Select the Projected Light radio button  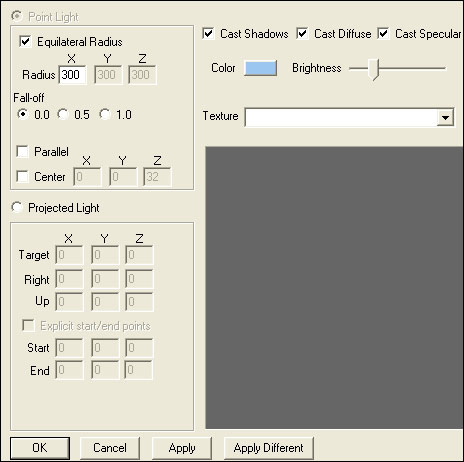click(x=17, y=207)
